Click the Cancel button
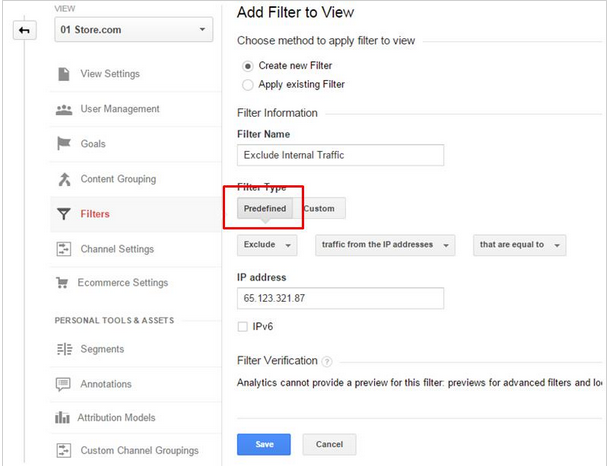The image size is (608, 466). pos(329,444)
